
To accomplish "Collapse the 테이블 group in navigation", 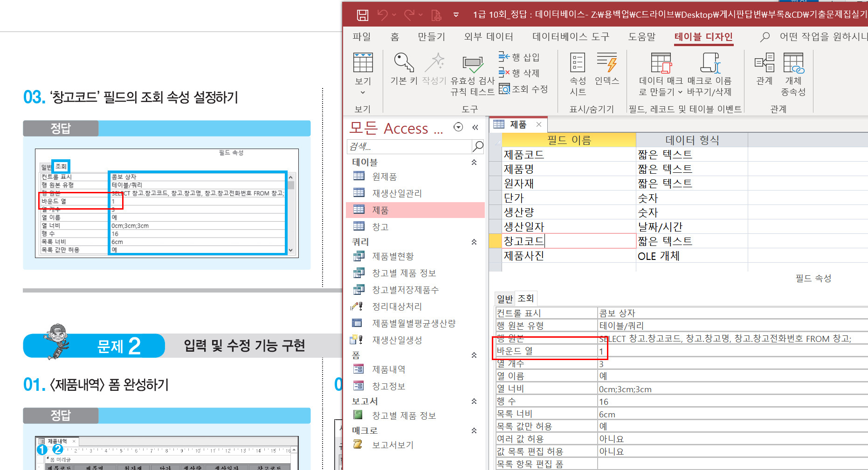I will 474,162.
